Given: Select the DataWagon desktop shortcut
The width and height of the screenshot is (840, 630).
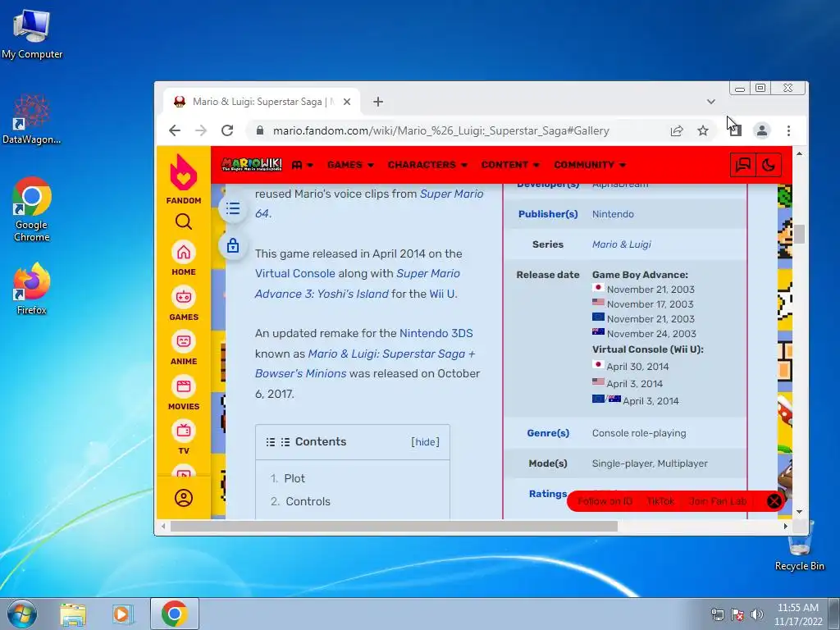Looking at the screenshot, I should click(x=32, y=120).
